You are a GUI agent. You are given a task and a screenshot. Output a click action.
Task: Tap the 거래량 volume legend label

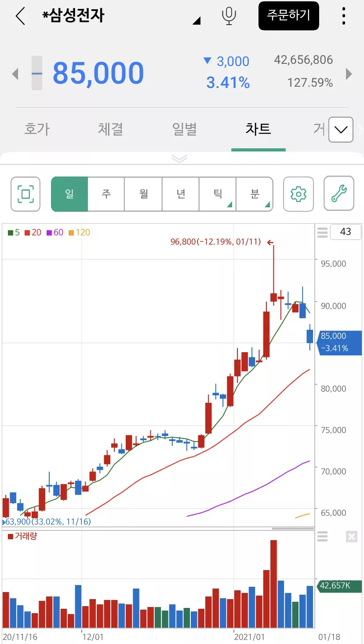22,536
